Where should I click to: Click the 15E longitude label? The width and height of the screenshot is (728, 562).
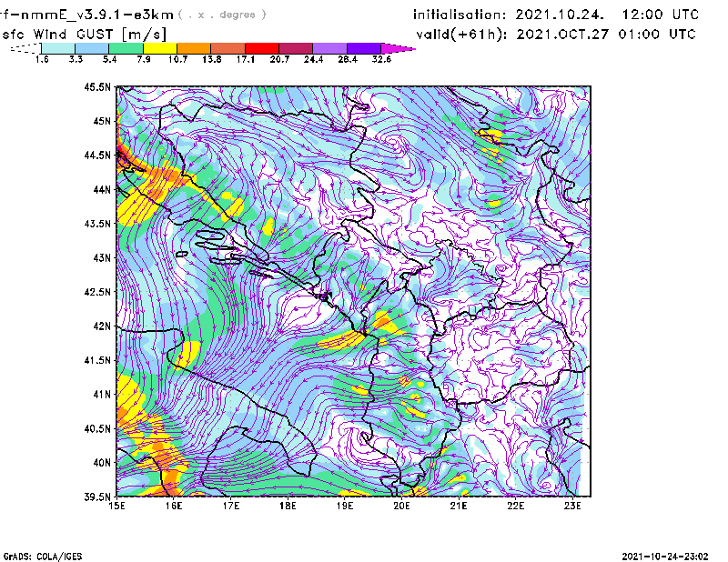point(116,506)
